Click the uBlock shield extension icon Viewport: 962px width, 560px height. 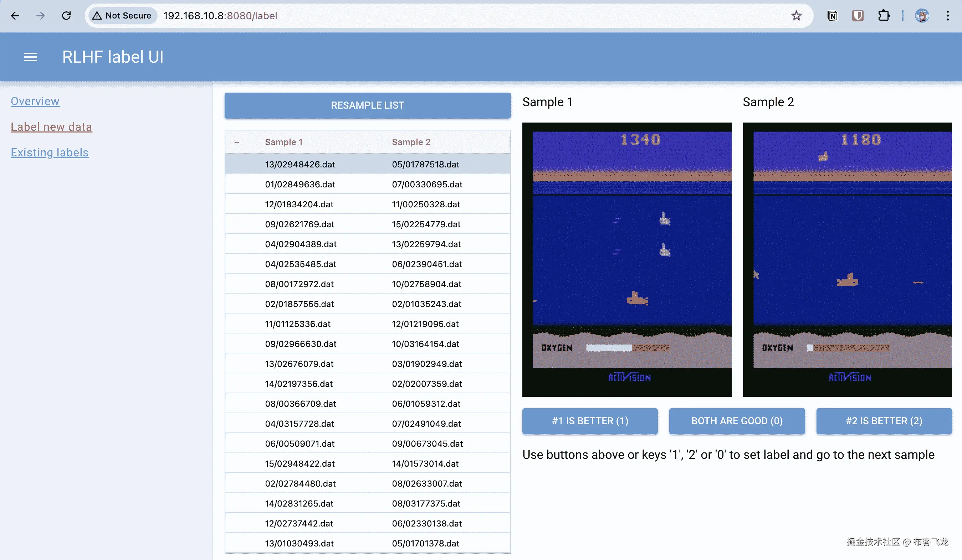coord(858,16)
